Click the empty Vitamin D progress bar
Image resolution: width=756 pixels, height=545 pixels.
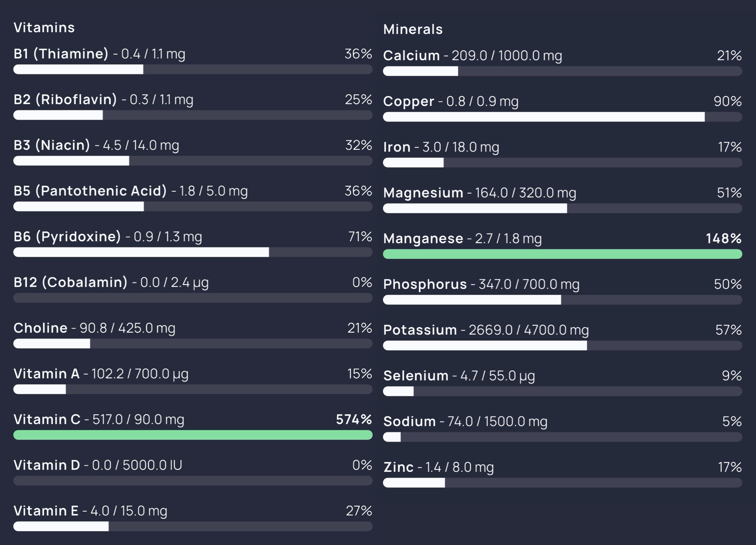pyautogui.click(x=193, y=481)
